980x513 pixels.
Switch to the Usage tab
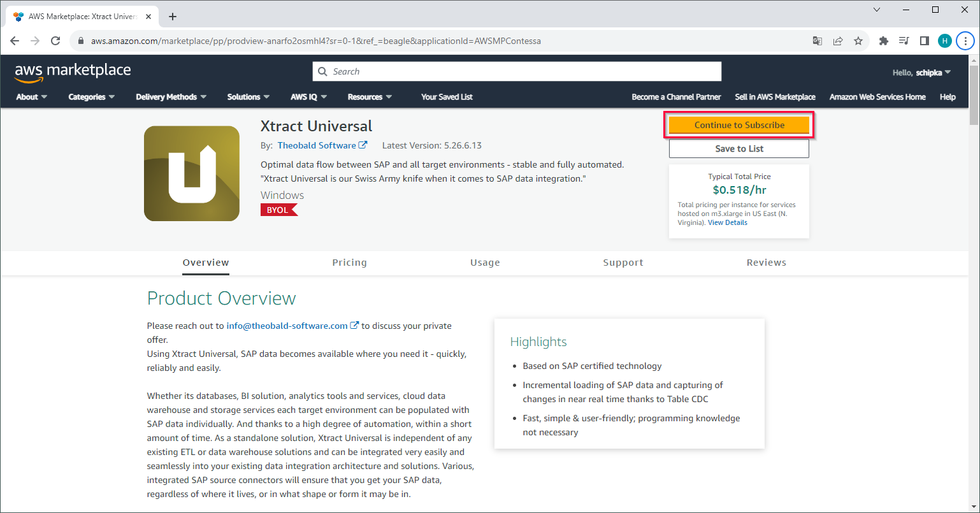point(485,263)
